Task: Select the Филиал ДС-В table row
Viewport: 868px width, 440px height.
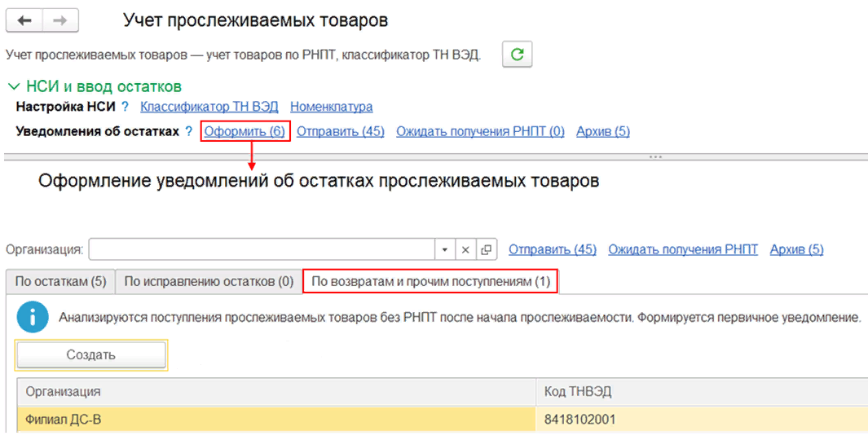Action: point(275,420)
